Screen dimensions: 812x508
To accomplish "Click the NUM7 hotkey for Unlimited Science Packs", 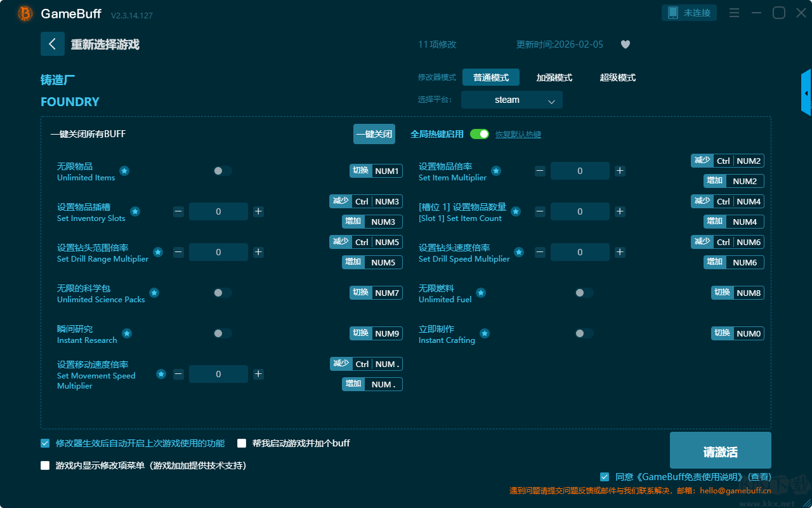I will 376,293.
